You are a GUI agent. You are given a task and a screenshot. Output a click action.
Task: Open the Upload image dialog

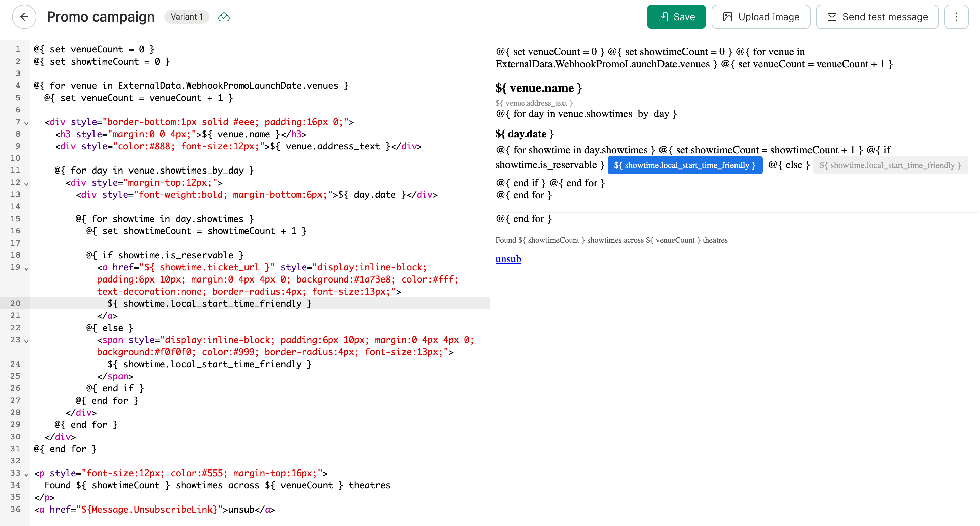click(x=761, y=17)
